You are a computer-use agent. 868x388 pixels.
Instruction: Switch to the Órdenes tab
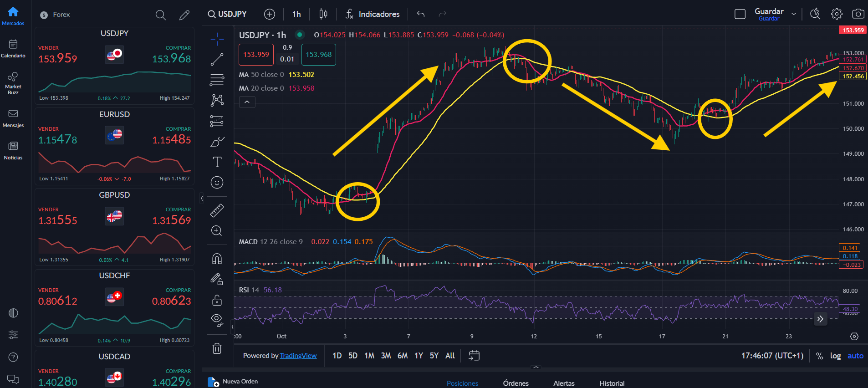[516, 383]
